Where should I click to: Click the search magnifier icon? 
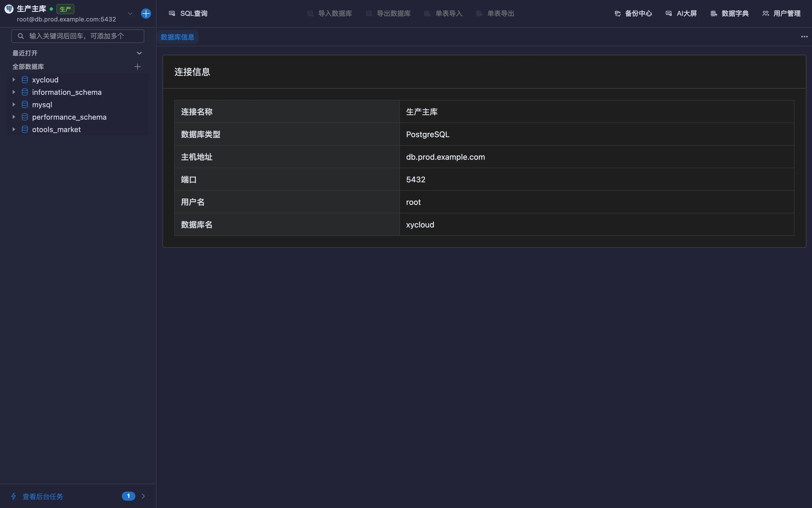(x=21, y=36)
